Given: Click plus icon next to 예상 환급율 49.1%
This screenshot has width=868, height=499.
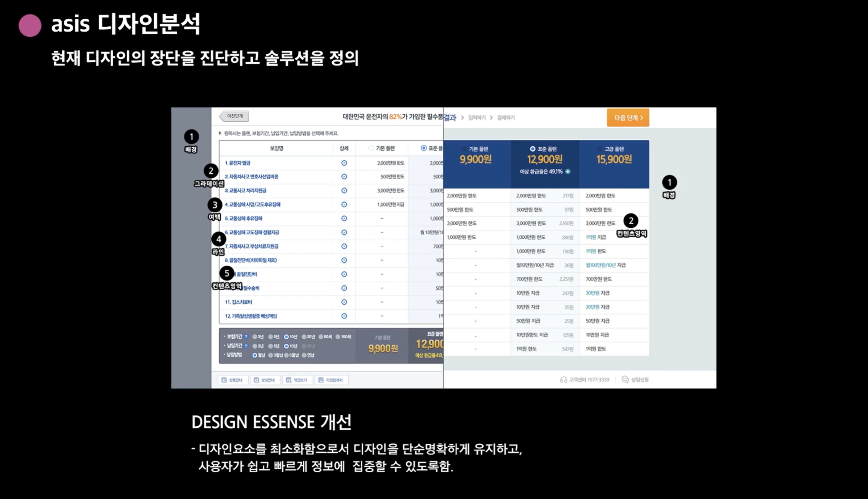Looking at the screenshot, I should click(568, 172).
